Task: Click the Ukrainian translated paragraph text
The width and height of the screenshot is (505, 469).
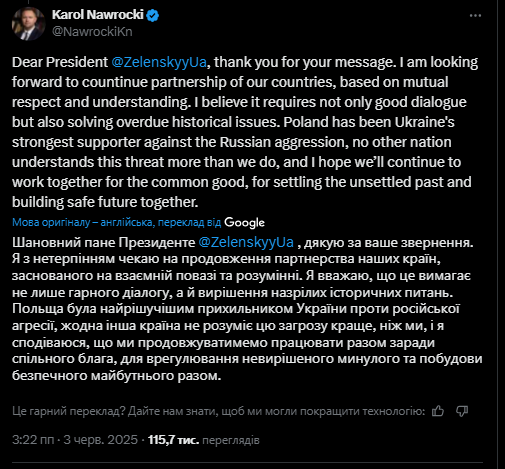Action: point(247,309)
